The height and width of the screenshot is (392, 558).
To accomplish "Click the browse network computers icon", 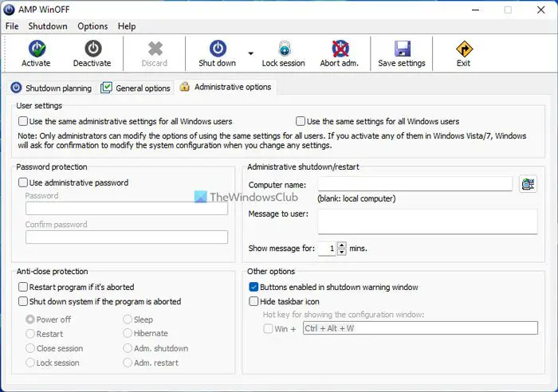I will click(528, 184).
